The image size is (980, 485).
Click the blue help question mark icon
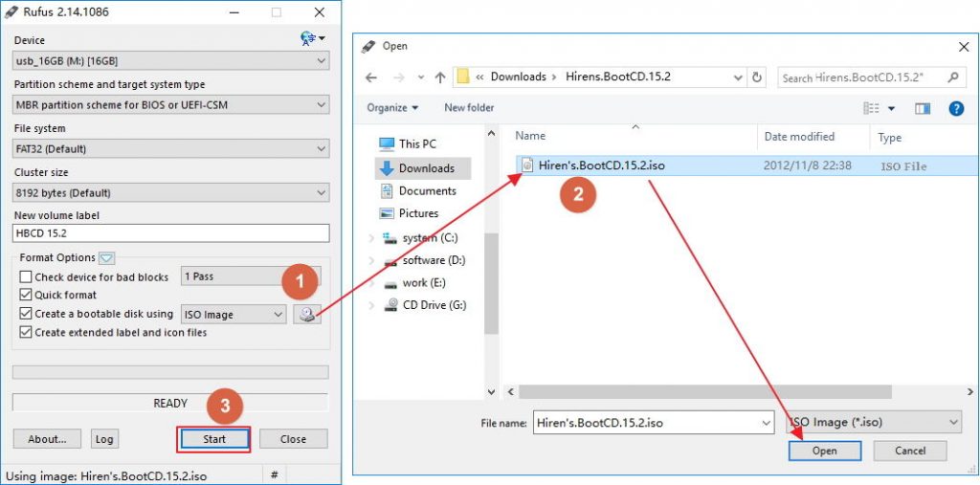[956, 108]
